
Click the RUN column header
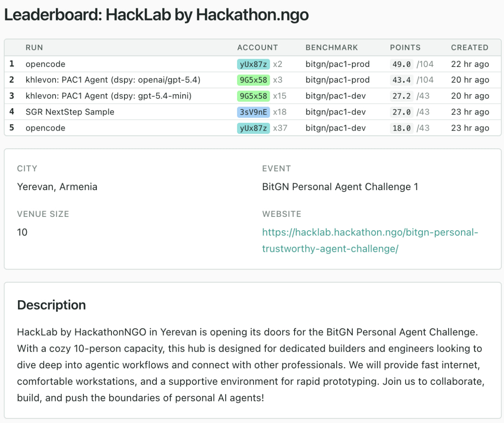point(34,48)
